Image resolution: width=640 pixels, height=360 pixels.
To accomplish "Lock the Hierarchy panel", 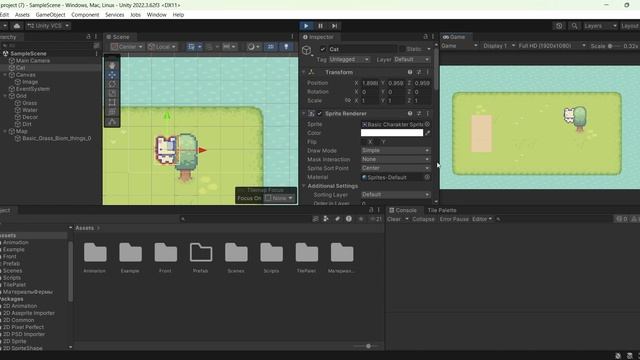I will [88, 37].
